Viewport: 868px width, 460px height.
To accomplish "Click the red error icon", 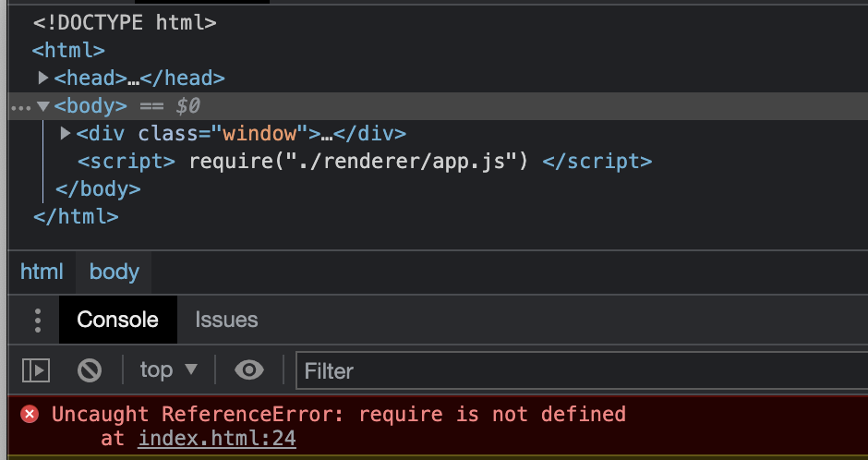I will click(30, 414).
